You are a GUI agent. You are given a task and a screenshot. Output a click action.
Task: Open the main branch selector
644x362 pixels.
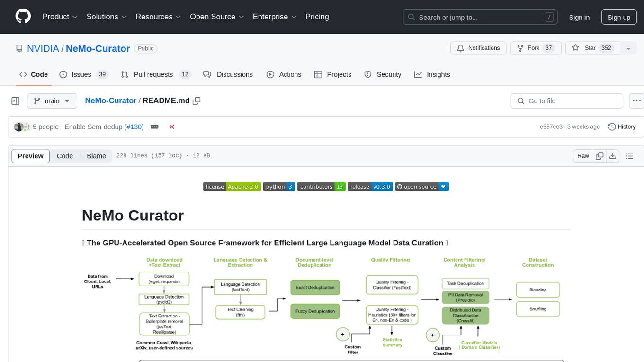(x=52, y=101)
